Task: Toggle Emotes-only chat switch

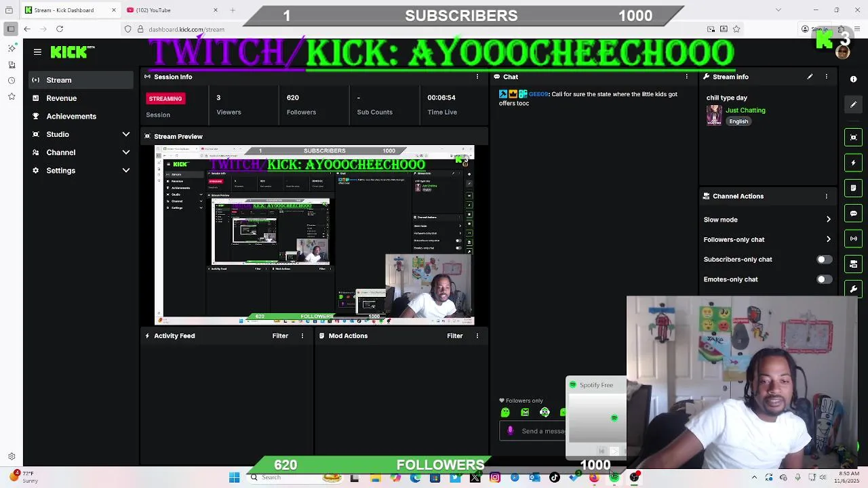Action: coord(823,279)
